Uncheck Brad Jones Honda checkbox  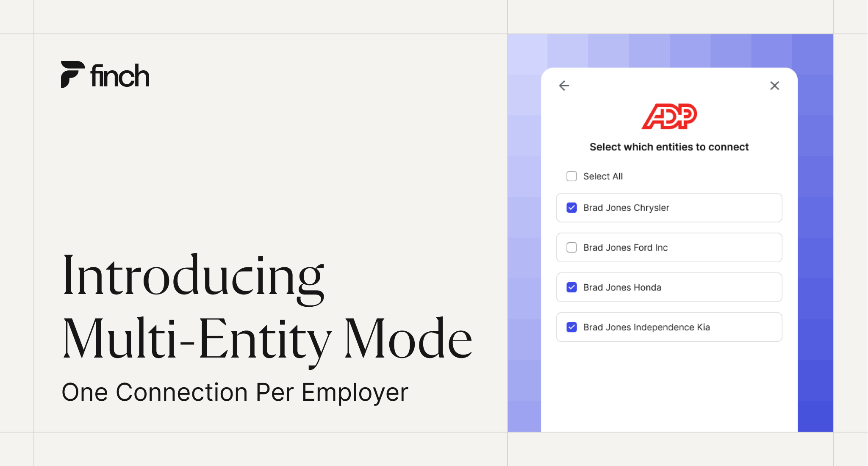(571, 287)
